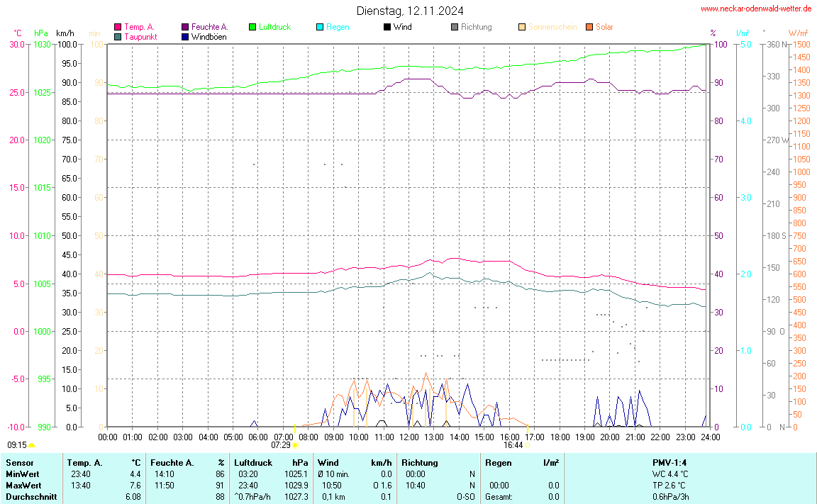
Task: Select the MaxWert row label
Action: click(x=22, y=485)
